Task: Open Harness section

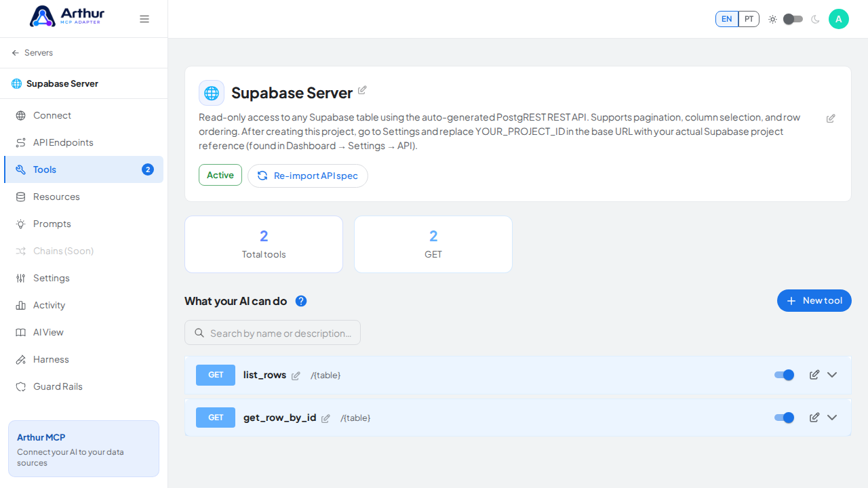Action: tap(83, 359)
